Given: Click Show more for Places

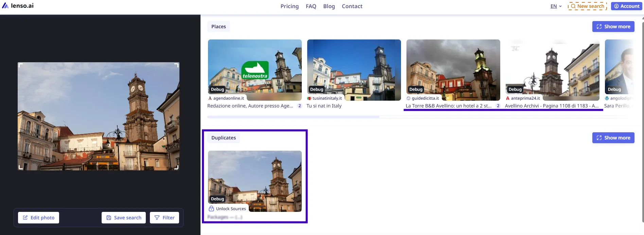Looking at the screenshot, I should tap(613, 27).
